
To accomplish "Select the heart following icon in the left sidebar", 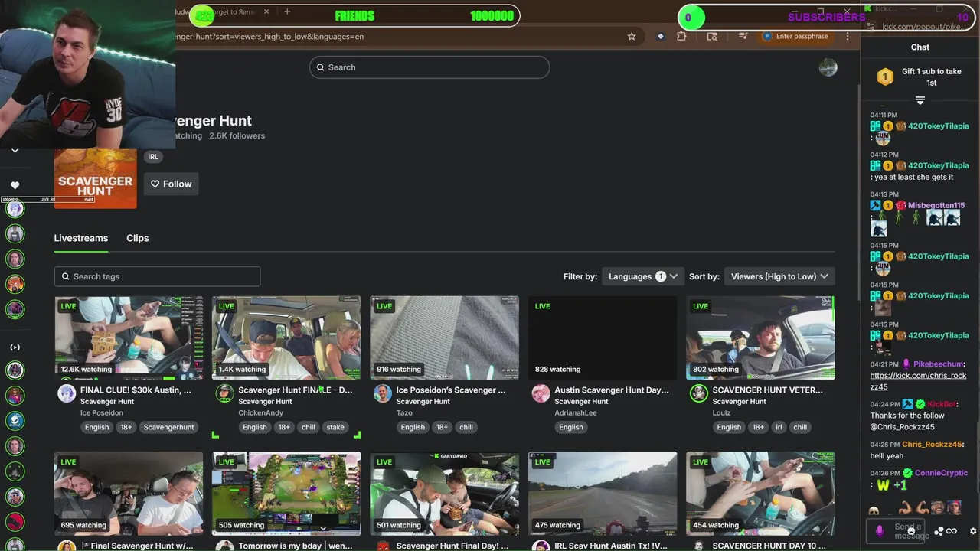I will click(15, 185).
